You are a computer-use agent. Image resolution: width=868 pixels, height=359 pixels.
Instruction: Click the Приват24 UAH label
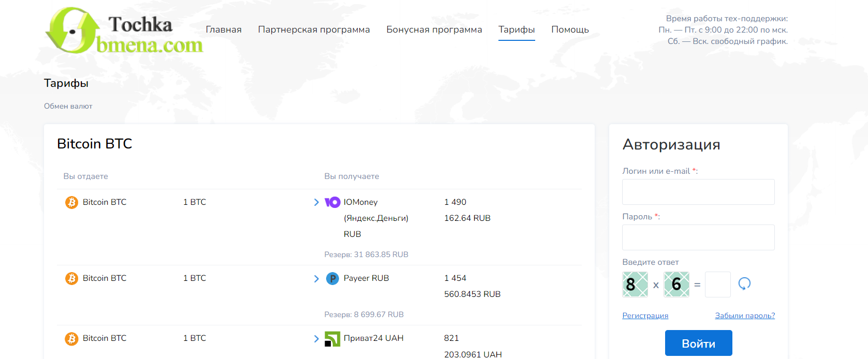[x=373, y=338]
